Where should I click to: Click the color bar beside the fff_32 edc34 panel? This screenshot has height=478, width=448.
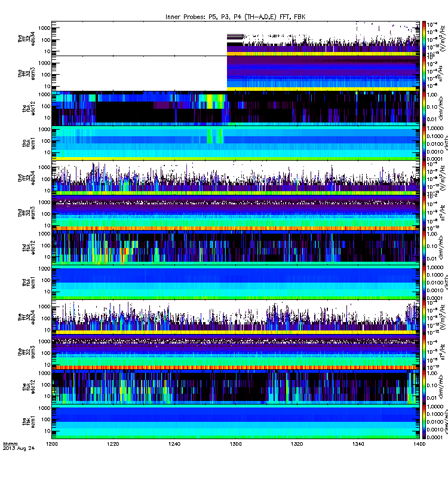coord(424,317)
